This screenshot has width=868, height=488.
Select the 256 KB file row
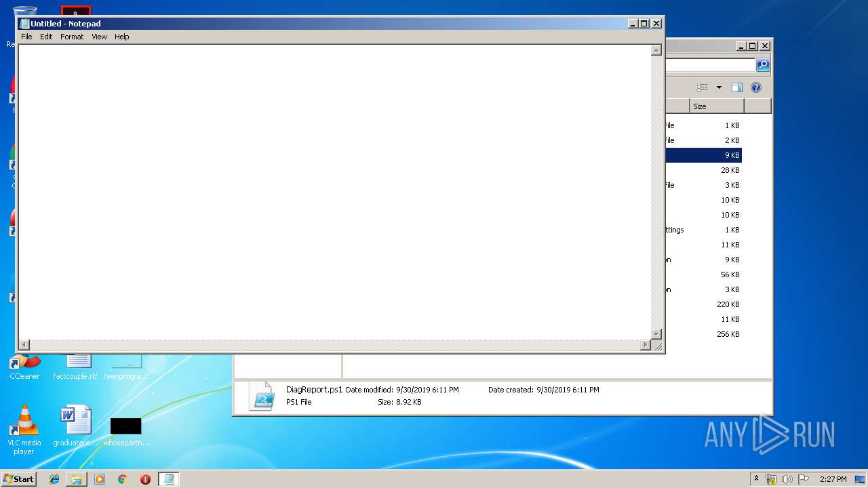703,334
